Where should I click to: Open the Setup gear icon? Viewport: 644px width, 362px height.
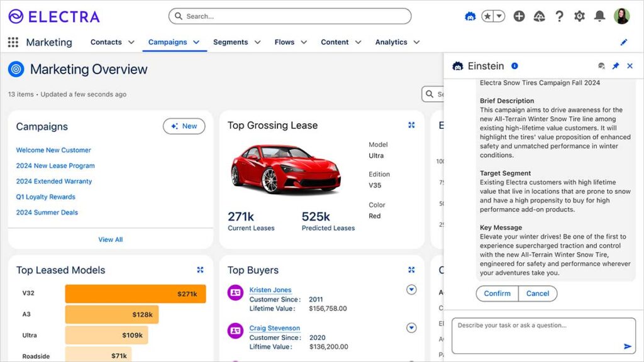(x=579, y=16)
